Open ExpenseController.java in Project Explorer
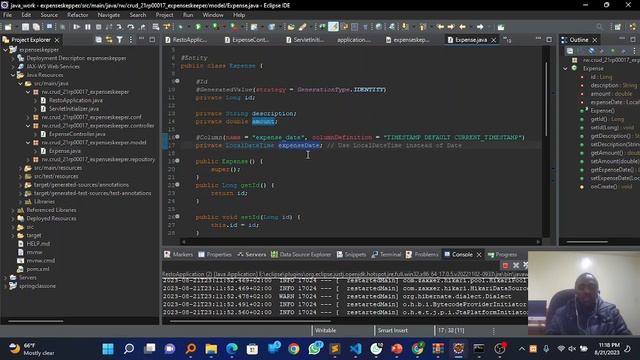The width and height of the screenshot is (640, 360). point(77,134)
